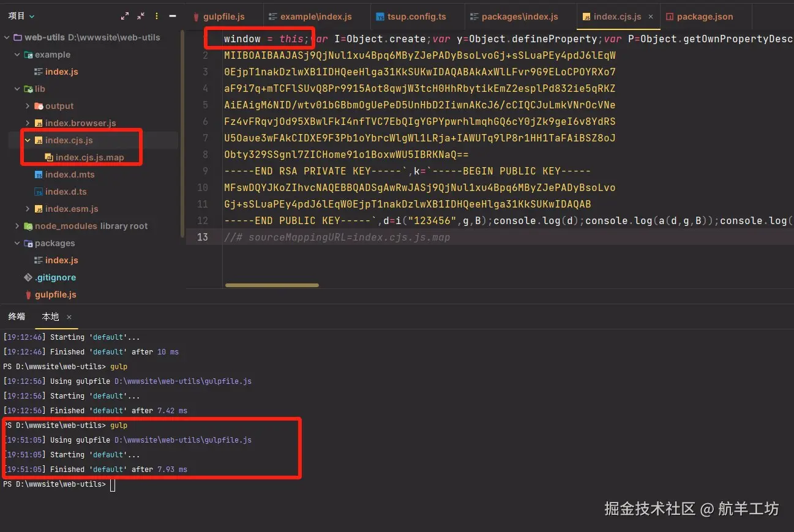
Task: Click the gulpfile.js gulp icon in tree
Action: click(28, 294)
